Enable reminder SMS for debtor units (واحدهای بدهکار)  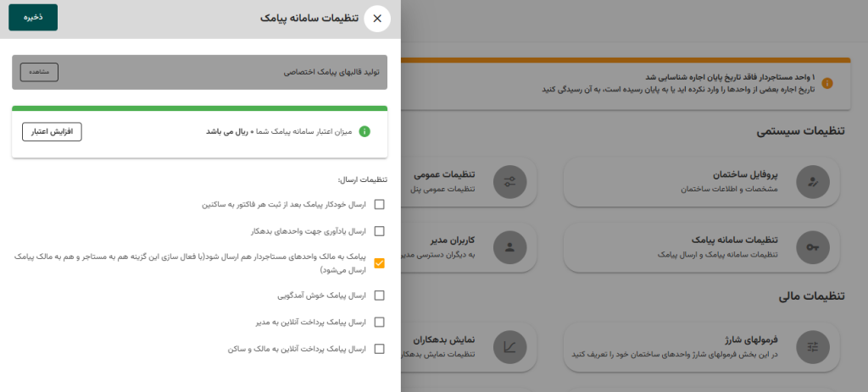[379, 230]
